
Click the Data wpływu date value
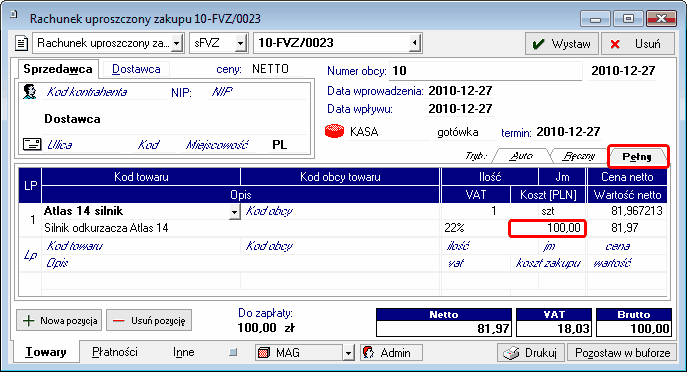[x=460, y=109]
